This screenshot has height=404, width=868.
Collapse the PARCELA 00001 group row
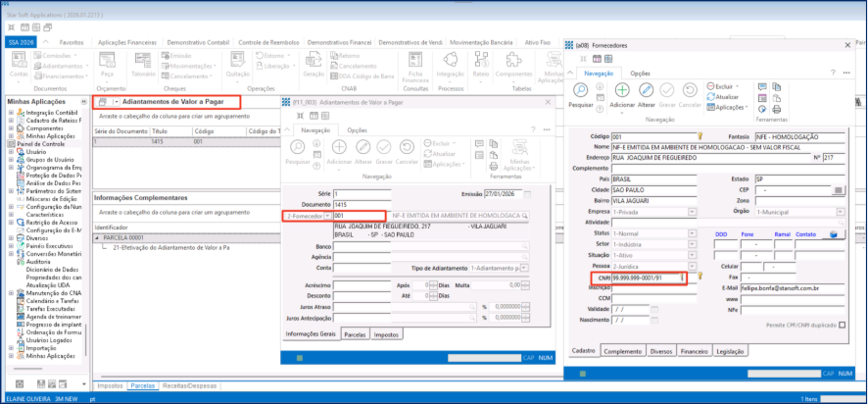(96, 237)
